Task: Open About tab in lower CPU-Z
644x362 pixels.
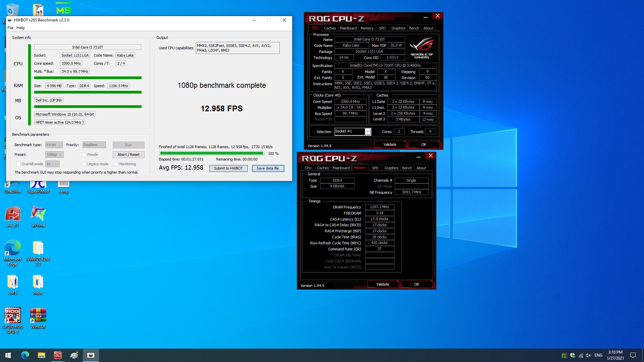Action: click(x=421, y=168)
